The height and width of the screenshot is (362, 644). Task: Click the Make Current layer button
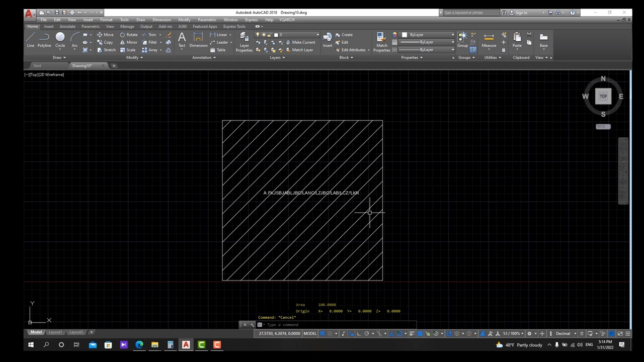[303, 42]
